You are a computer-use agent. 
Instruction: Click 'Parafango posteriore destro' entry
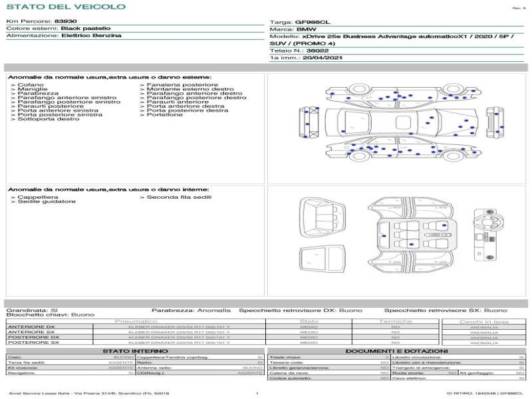(x=196, y=97)
